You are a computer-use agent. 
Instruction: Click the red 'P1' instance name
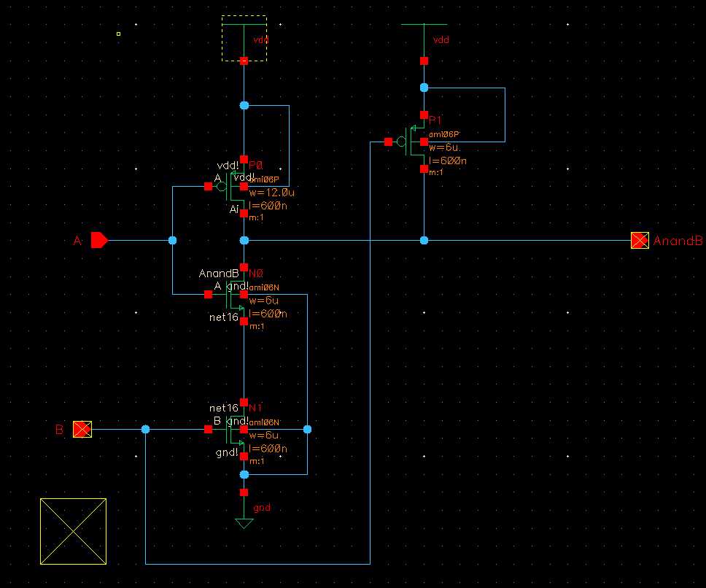pyautogui.click(x=435, y=120)
